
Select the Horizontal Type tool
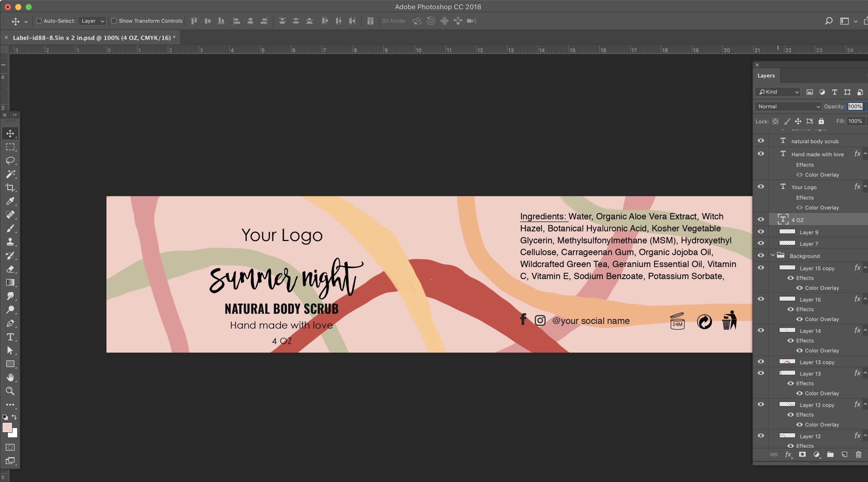coord(10,337)
